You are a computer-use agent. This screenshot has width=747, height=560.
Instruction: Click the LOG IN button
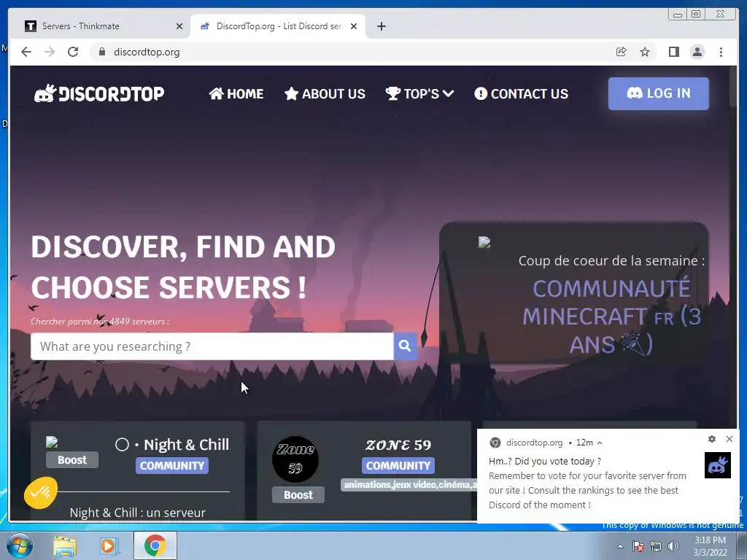coord(659,93)
